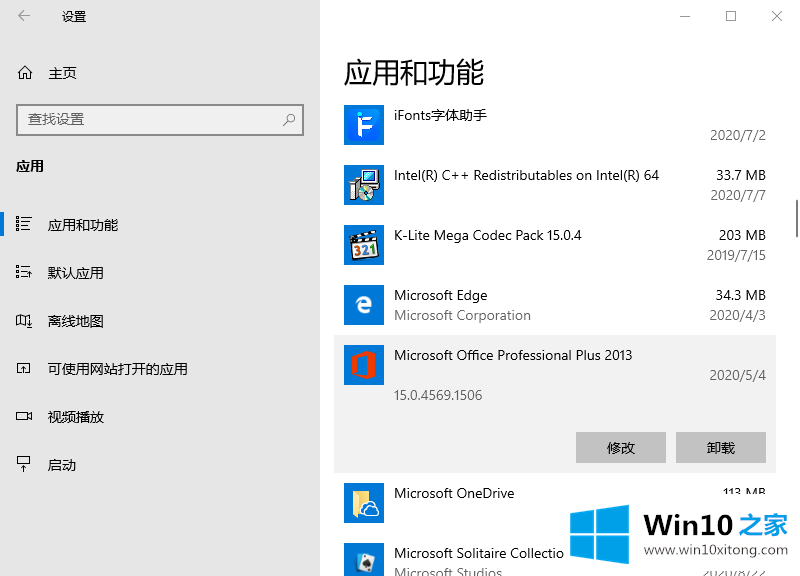Select the Microsoft OneDrive app icon
Viewport: 800px width, 576px height.
(x=364, y=503)
